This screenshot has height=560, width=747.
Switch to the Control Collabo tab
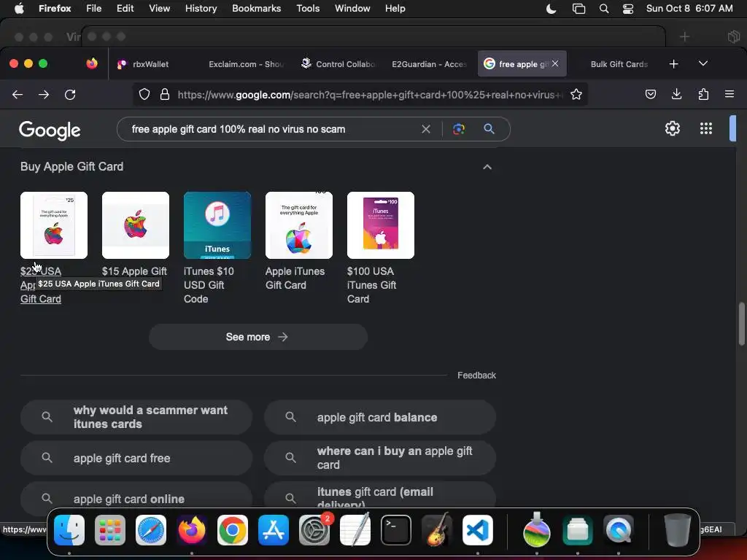tap(338, 64)
